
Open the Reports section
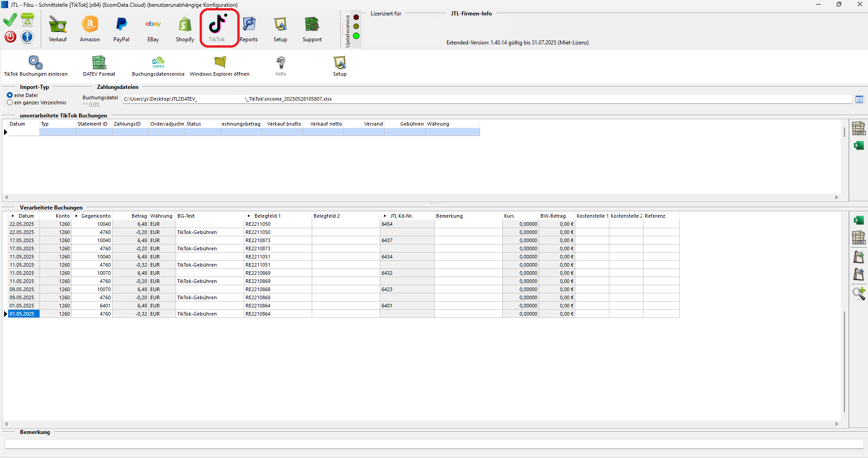[249, 29]
